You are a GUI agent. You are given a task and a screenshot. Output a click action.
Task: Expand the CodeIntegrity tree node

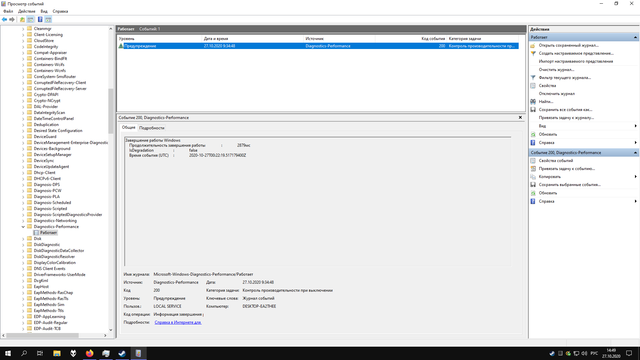pyautogui.click(x=23, y=47)
